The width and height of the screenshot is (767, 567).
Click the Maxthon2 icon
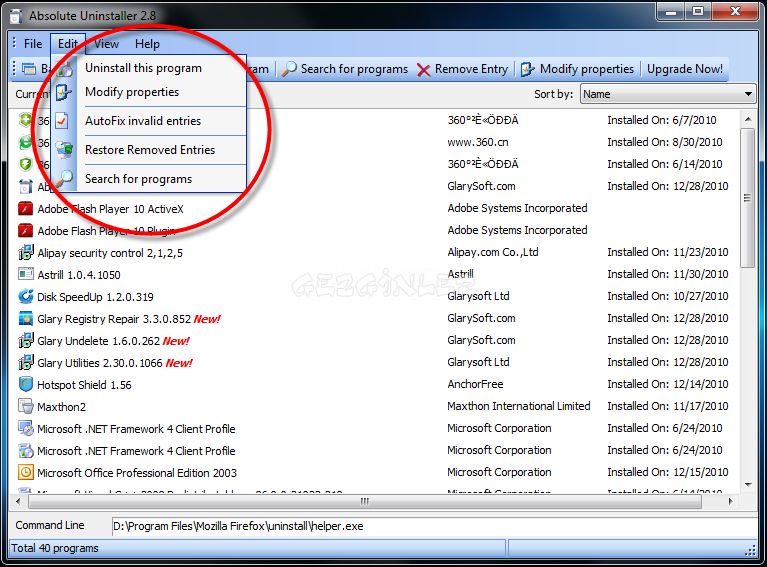coord(25,406)
